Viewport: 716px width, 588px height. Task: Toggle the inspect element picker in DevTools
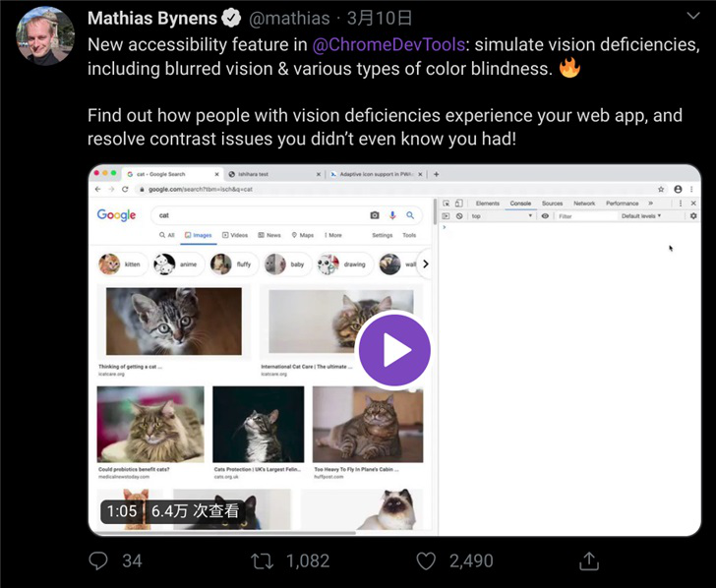(x=446, y=203)
